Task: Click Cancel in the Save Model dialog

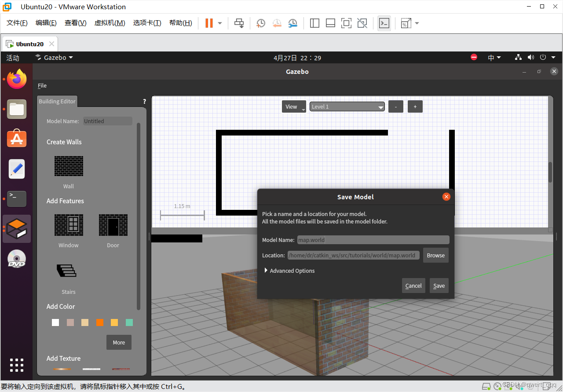Action: pos(413,286)
